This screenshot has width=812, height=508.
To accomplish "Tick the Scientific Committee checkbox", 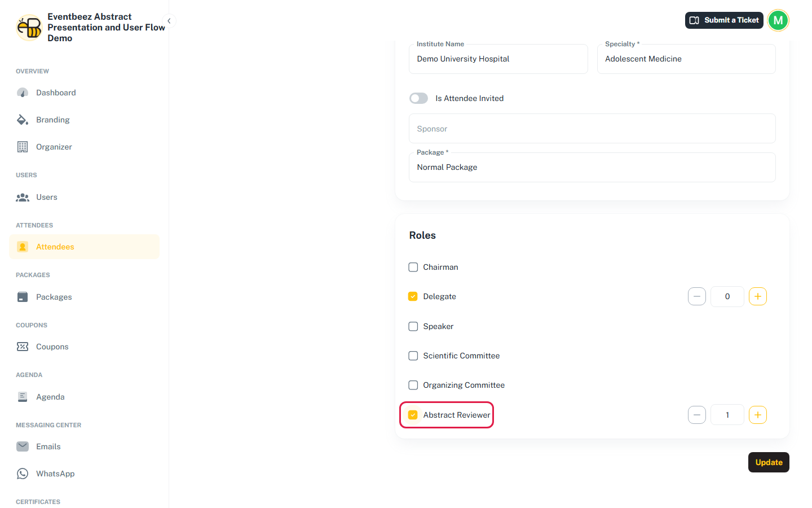I will [413, 356].
